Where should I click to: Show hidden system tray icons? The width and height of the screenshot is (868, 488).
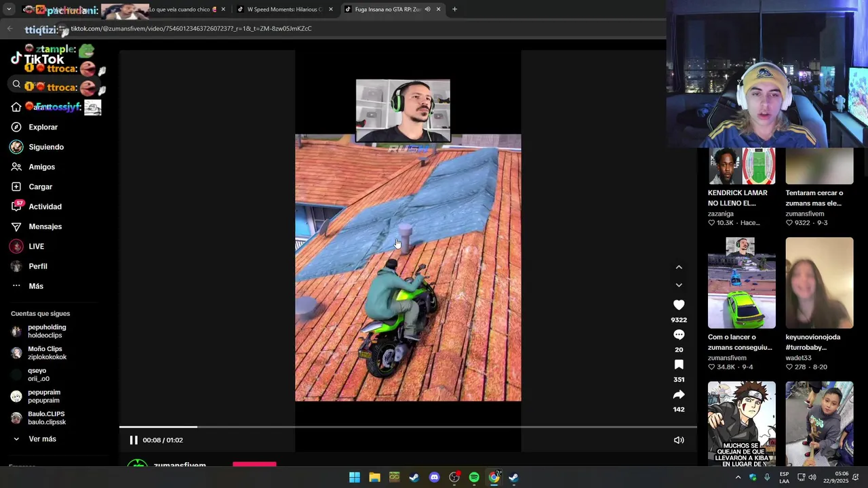point(738,477)
